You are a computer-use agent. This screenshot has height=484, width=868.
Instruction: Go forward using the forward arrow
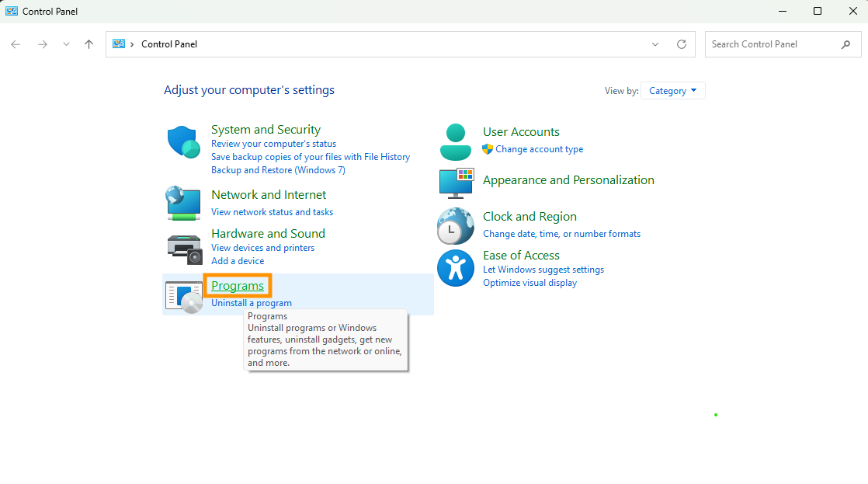click(42, 44)
